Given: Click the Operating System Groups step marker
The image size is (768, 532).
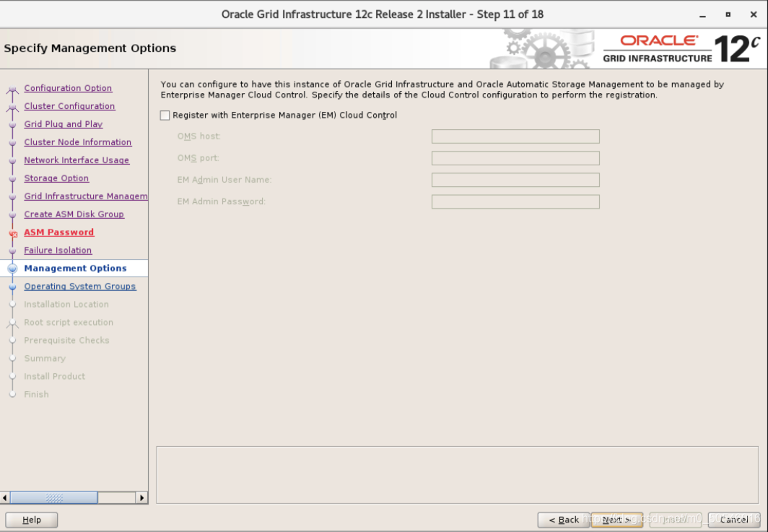Looking at the screenshot, I should coord(13,287).
